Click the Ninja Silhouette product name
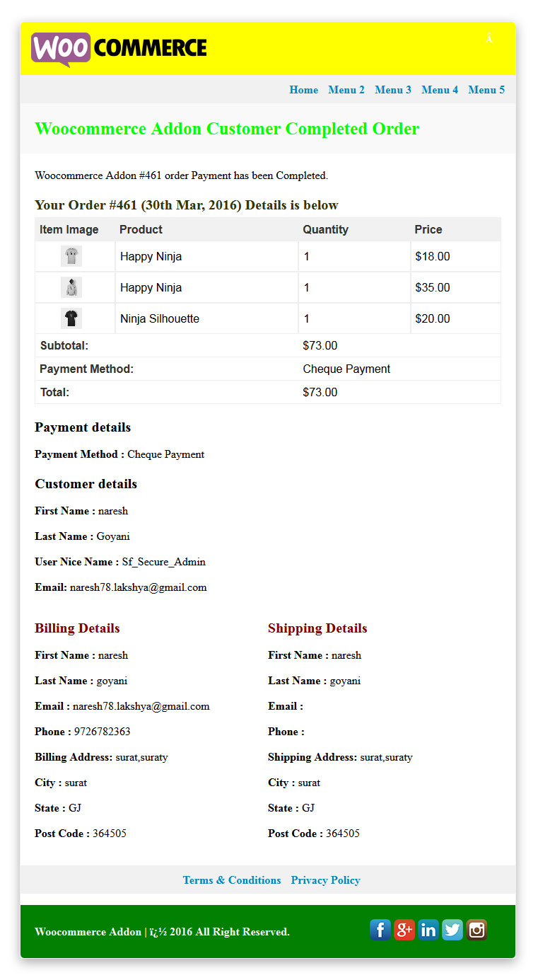The image size is (538, 980). pyautogui.click(x=160, y=319)
